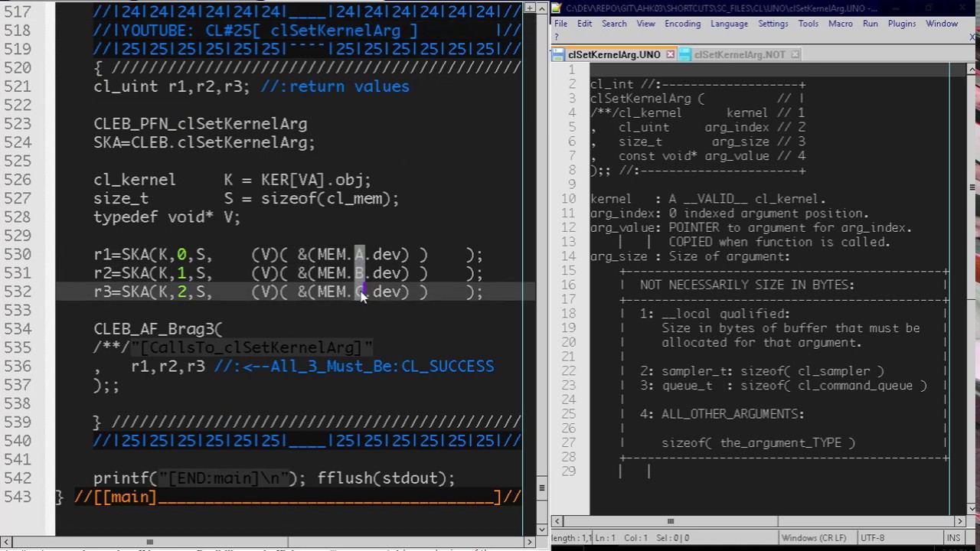Click the right editor horizontal scrollbar thumb
Screen dimensions: 980x551
pyautogui.click(x=671, y=521)
